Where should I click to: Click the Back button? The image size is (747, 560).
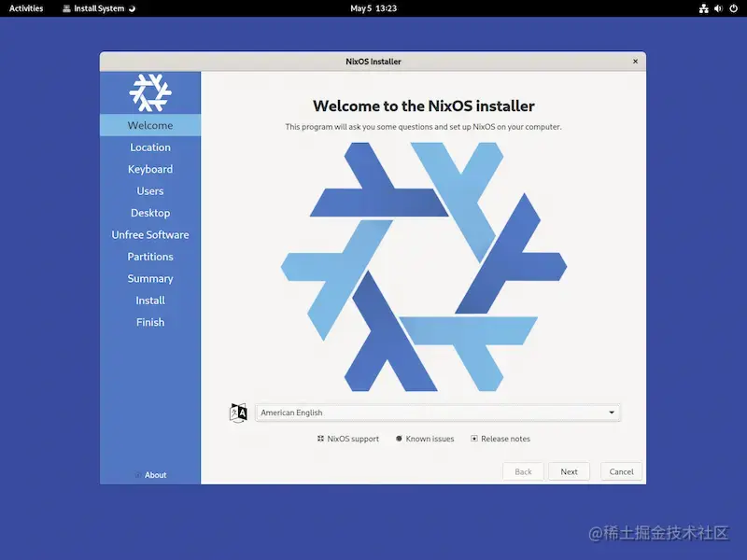click(x=523, y=471)
